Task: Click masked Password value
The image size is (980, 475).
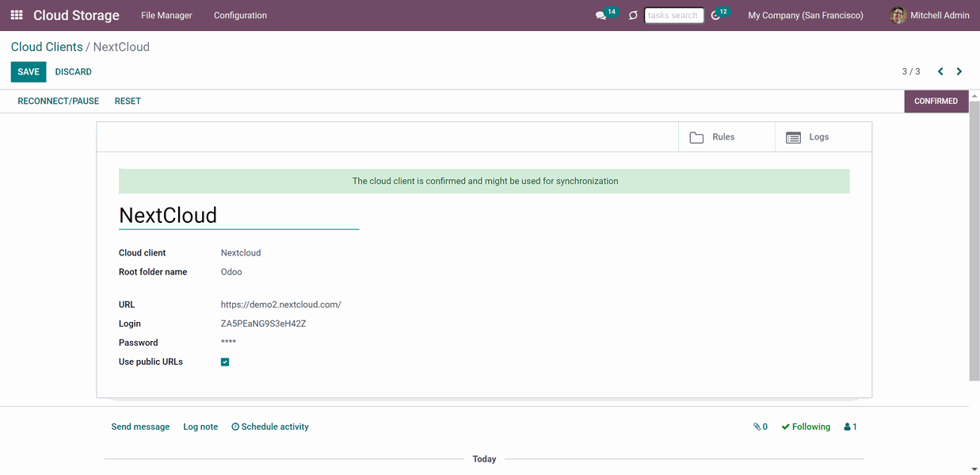Action: coord(228,343)
